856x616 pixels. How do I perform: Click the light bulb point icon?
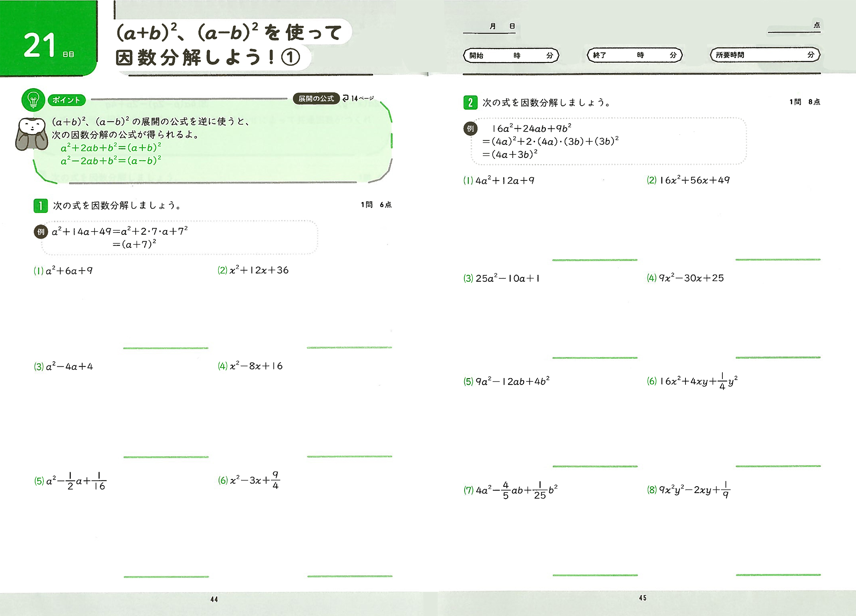(x=33, y=100)
